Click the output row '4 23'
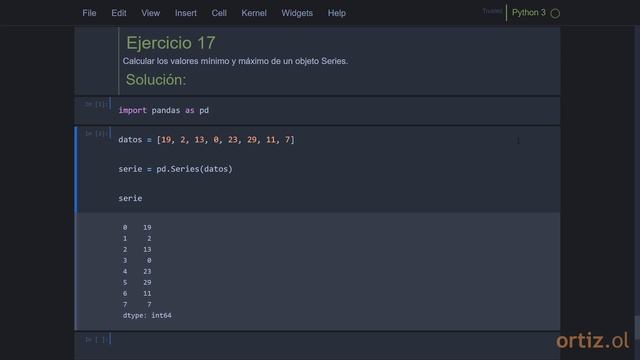This screenshot has width=640, height=360. click(137, 271)
